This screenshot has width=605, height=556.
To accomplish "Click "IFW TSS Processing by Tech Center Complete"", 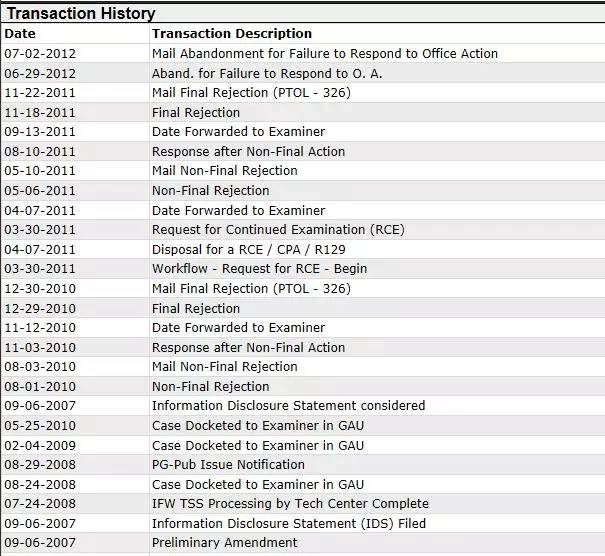I will point(290,504).
